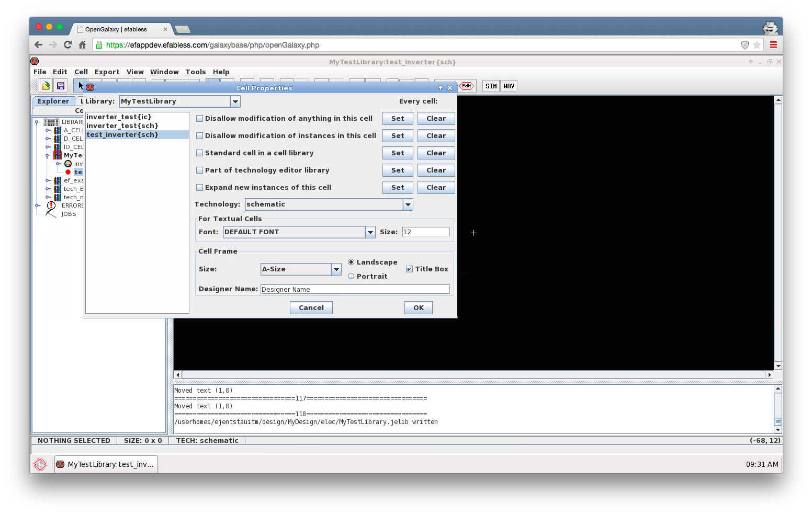Click the ERRORS exclamation icon in Explorer
Image resolution: width=812 pixels, height=515 pixels.
(51, 205)
